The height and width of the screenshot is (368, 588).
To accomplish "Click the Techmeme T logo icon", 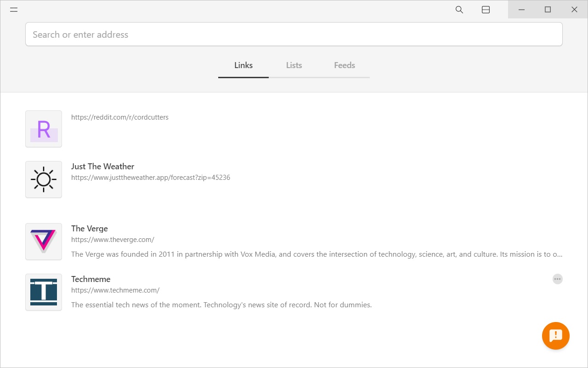I will pyautogui.click(x=44, y=292).
